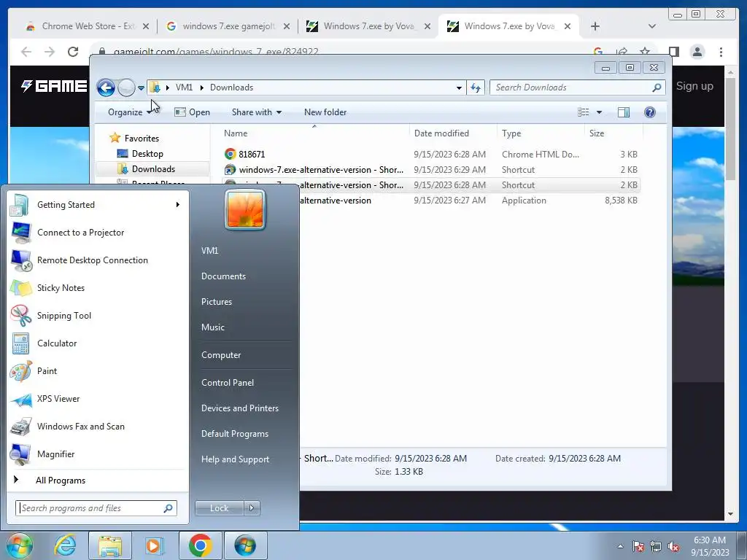The width and height of the screenshot is (747, 560).
Task: Open Computer from Start menu
Action: pos(221,355)
